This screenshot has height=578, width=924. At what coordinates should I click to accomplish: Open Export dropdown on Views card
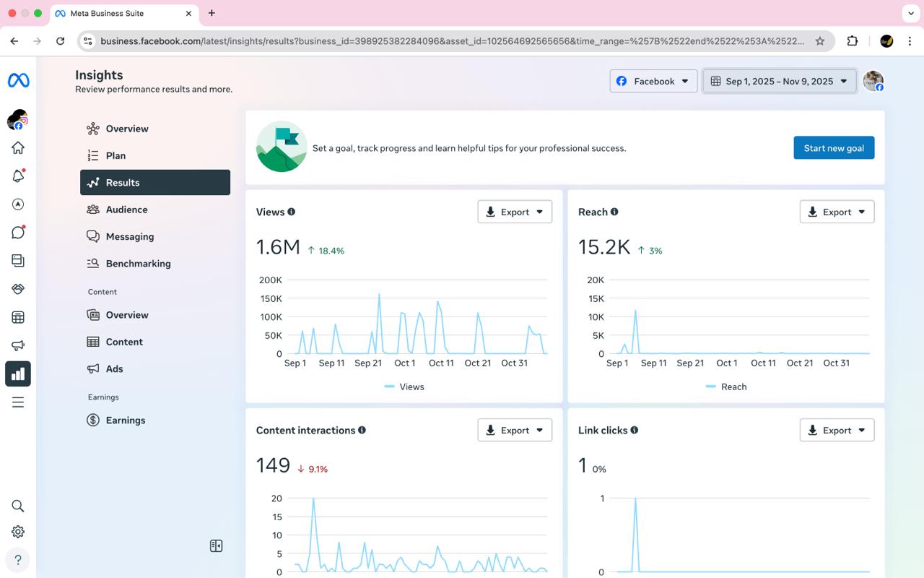[x=515, y=212]
